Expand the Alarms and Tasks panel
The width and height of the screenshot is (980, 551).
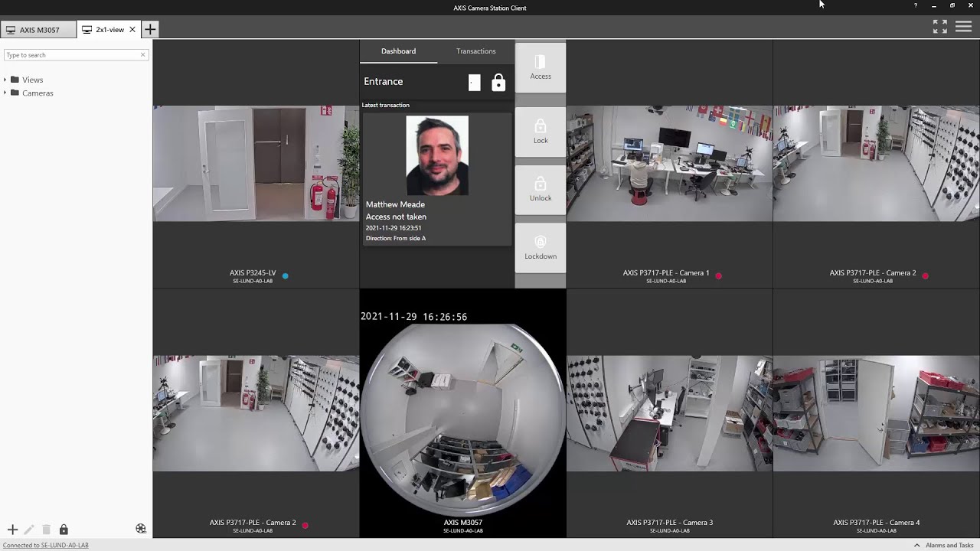943,546
